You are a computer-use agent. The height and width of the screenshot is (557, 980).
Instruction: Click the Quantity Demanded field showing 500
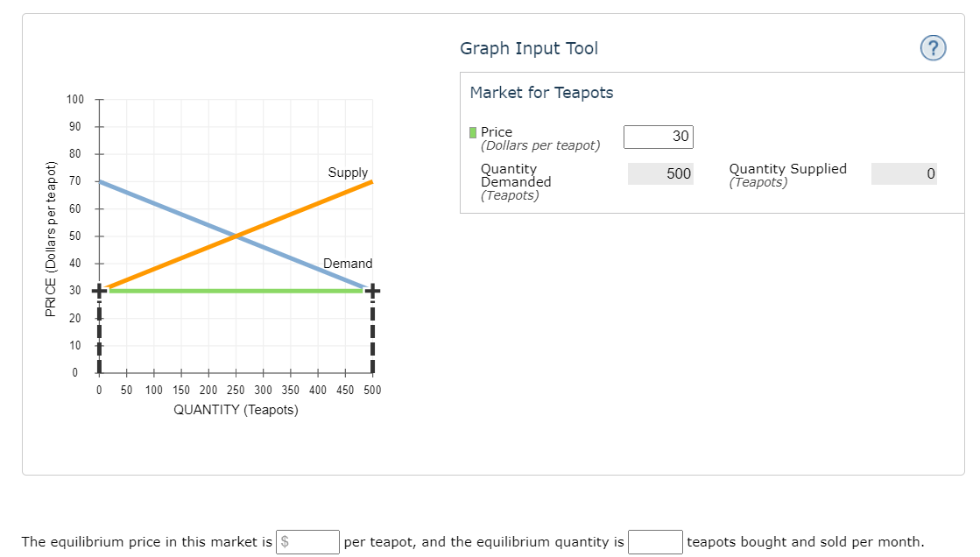pyautogui.click(x=660, y=173)
